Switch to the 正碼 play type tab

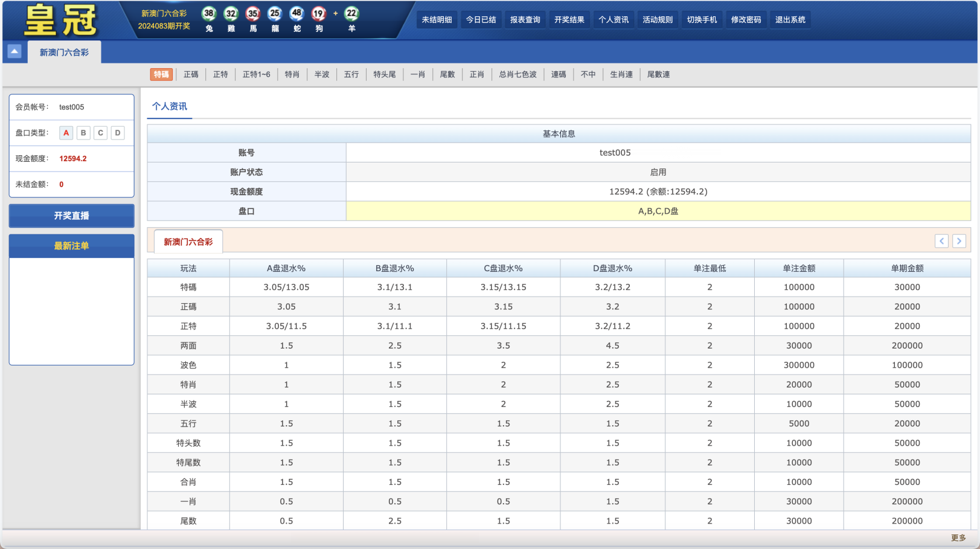190,74
